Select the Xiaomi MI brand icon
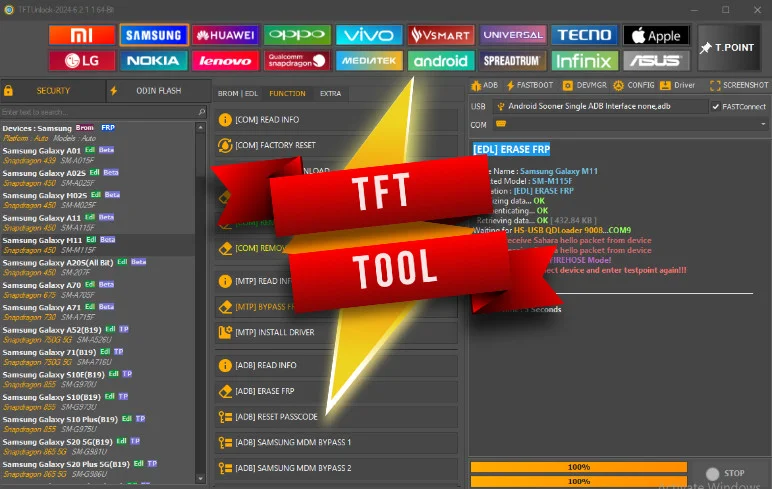 (81, 35)
